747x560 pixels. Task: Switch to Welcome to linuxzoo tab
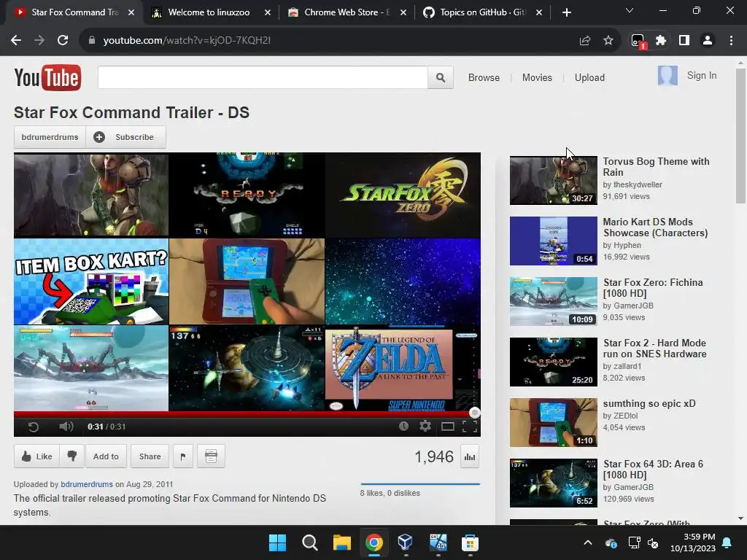click(x=209, y=12)
